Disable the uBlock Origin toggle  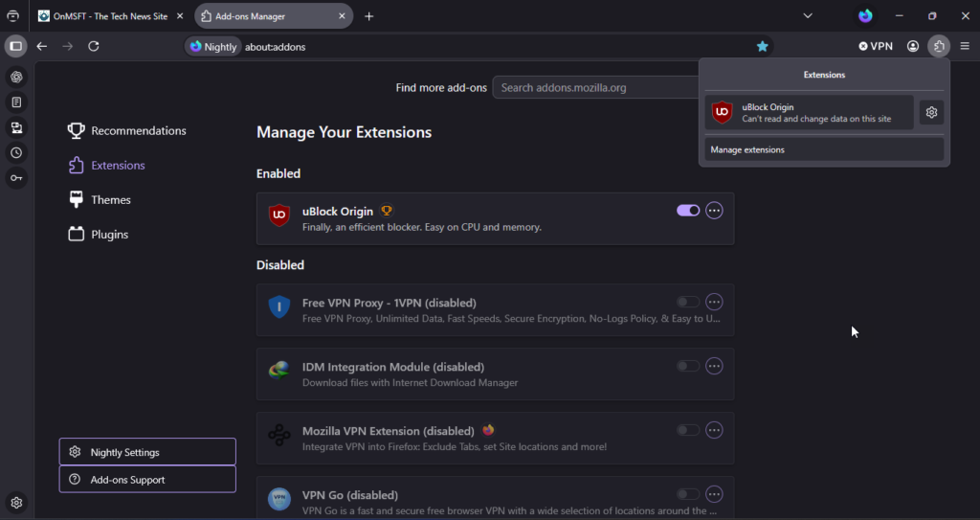coord(688,211)
